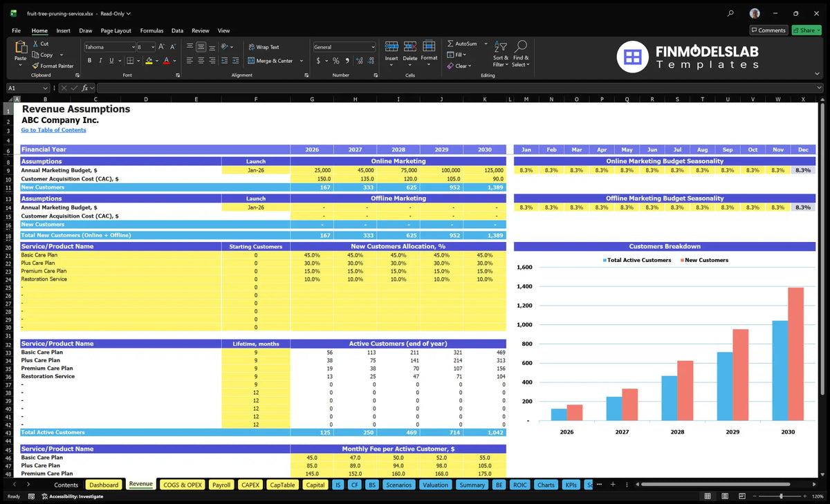Viewport: 830px width, 504px height.
Task: Open Find & Select menu
Action: click(521, 53)
